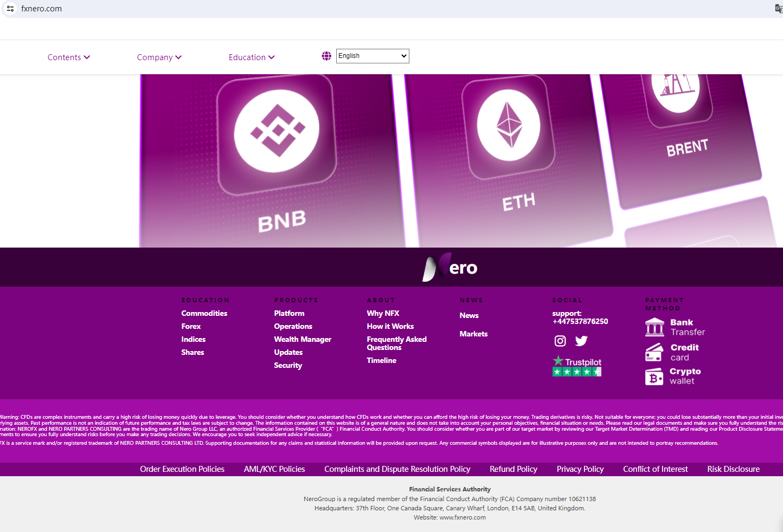Image resolution: width=783 pixels, height=532 pixels.
Task: Expand the Contents menu
Action: 69,57
